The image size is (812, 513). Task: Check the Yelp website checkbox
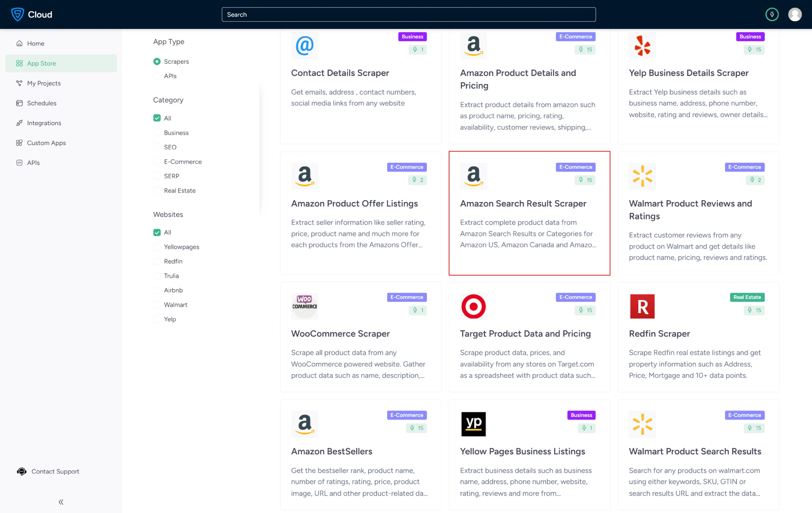157,319
